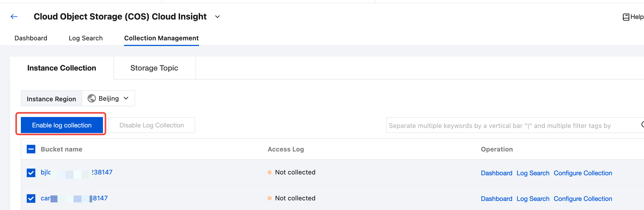Screen dimensions: 644x210
Task: Open Dashboard link for car bucket
Action: [496, 199]
